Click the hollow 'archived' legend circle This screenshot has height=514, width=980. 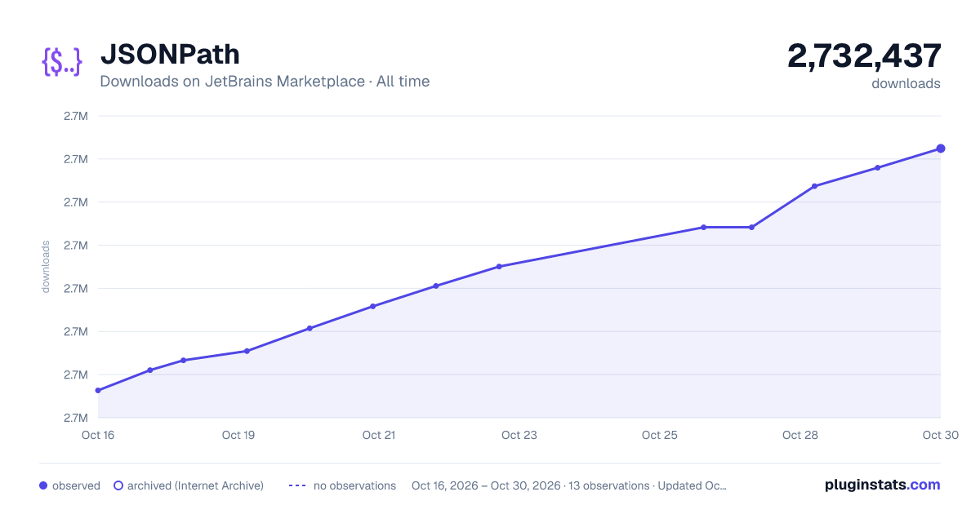pyautogui.click(x=118, y=485)
